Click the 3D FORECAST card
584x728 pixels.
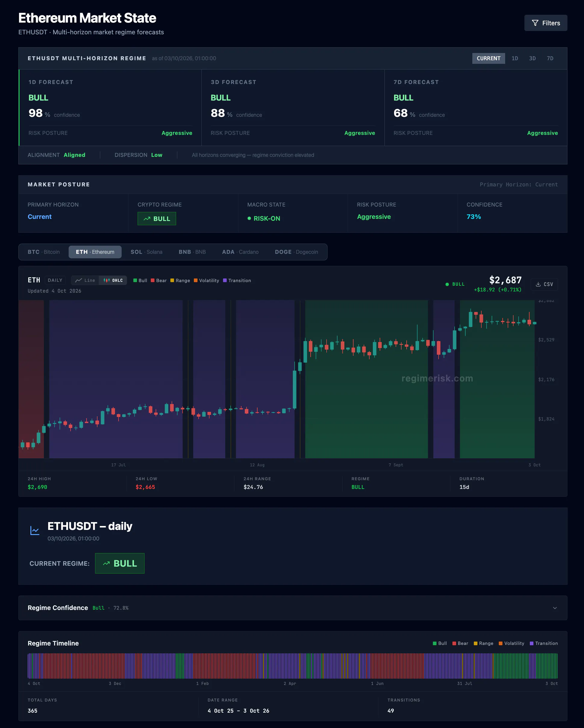(293, 108)
